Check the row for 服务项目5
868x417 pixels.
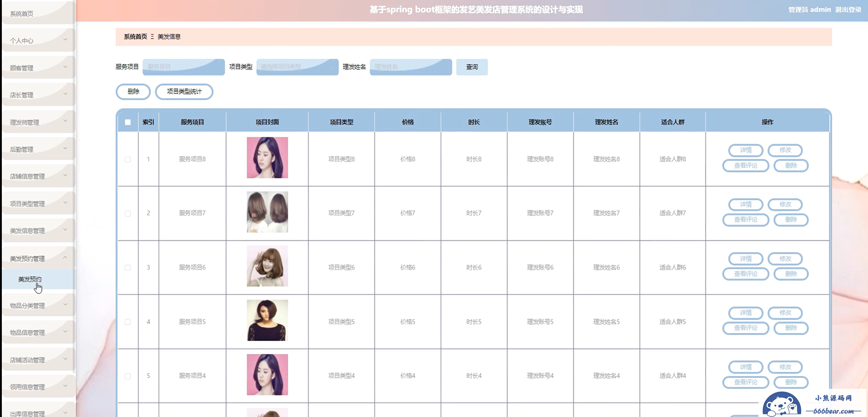coord(128,322)
